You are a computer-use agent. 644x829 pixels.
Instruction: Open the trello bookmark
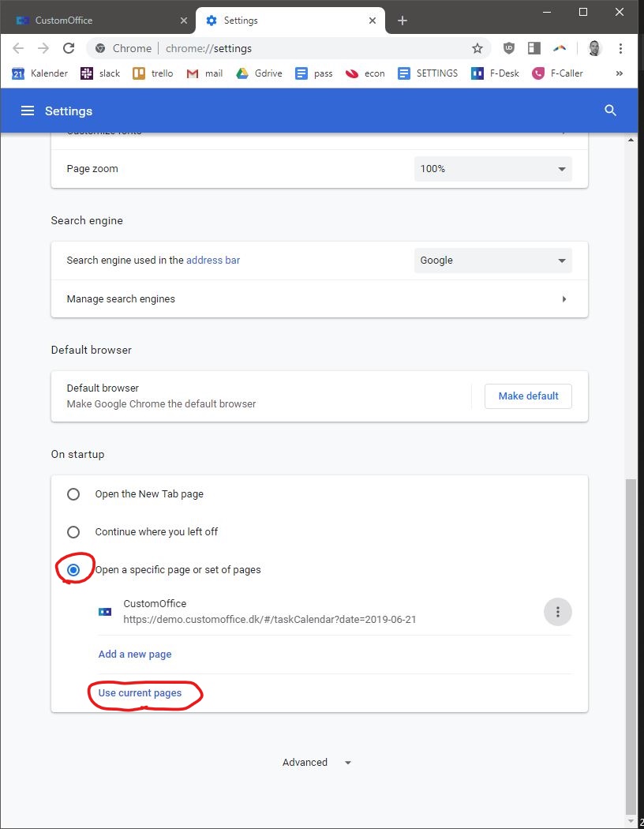click(x=152, y=73)
